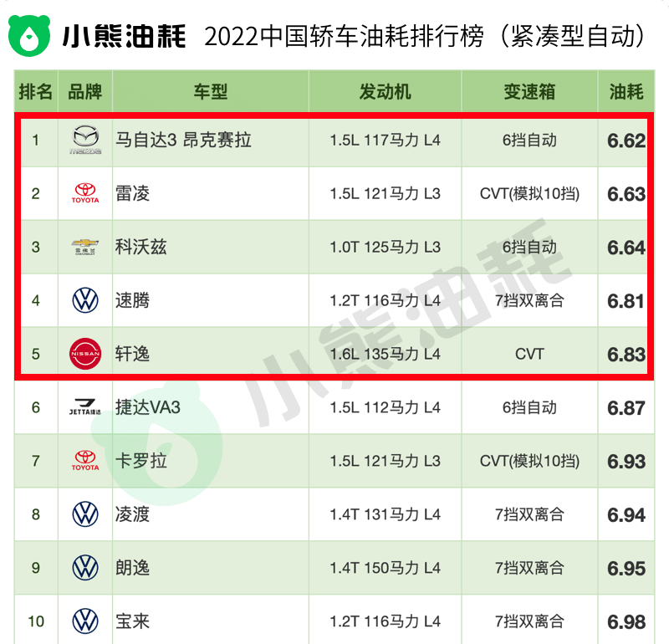Click the Volkswagen logo beside 速腾
Screen dimensions: 669x644
tap(85, 300)
